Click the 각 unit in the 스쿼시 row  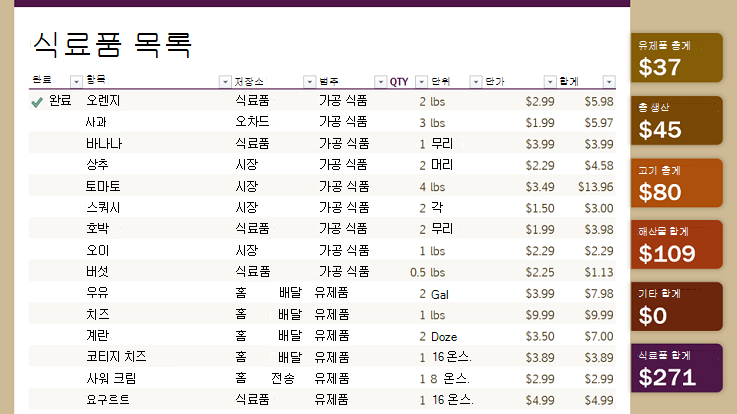coord(437,207)
